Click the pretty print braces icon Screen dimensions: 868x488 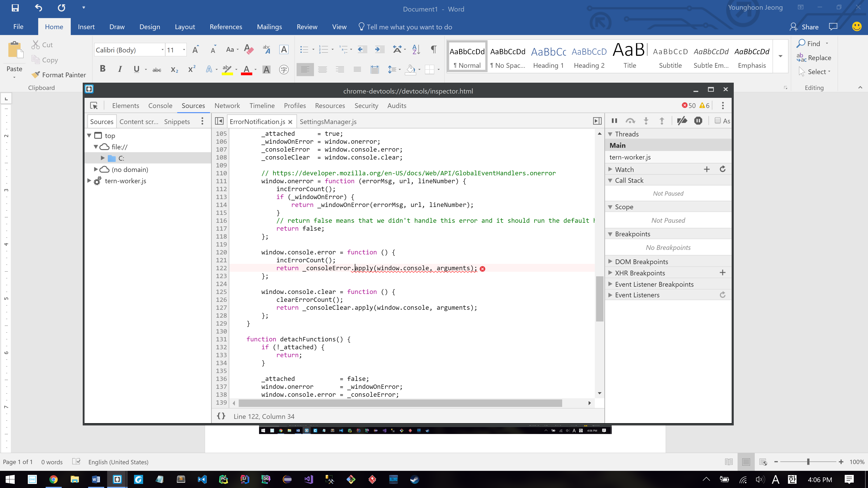point(221,416)
